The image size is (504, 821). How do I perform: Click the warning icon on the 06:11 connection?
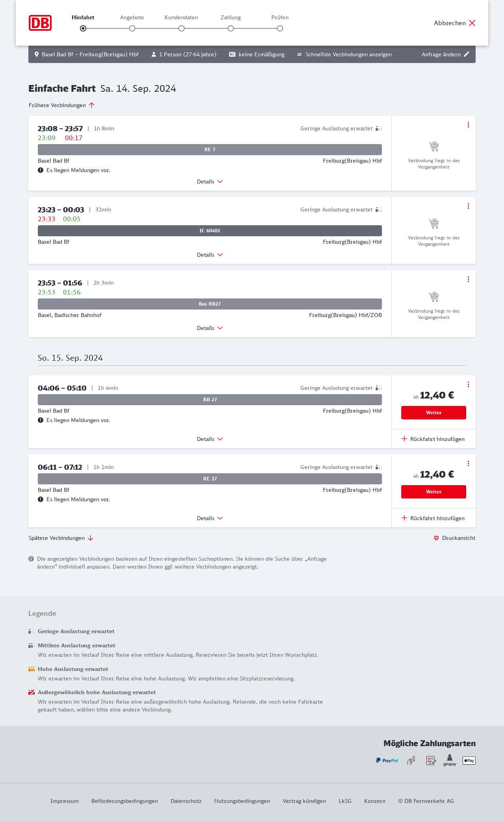tap(41, 499)
